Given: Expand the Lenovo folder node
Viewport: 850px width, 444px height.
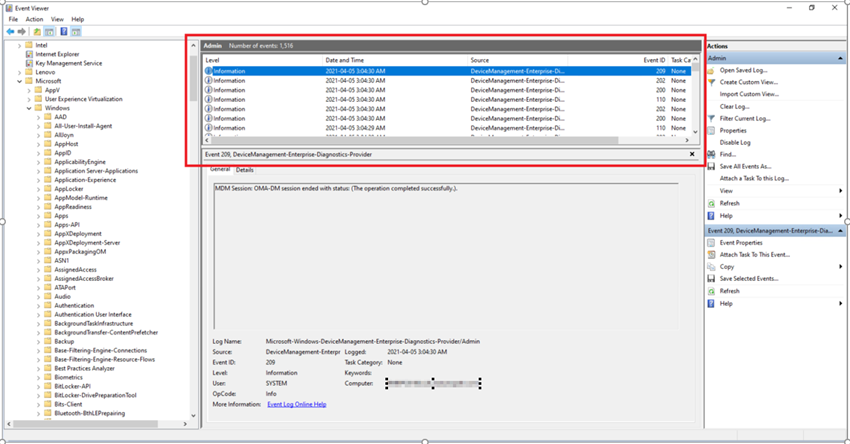Looking at the screenshot, I should click(20, 72).
